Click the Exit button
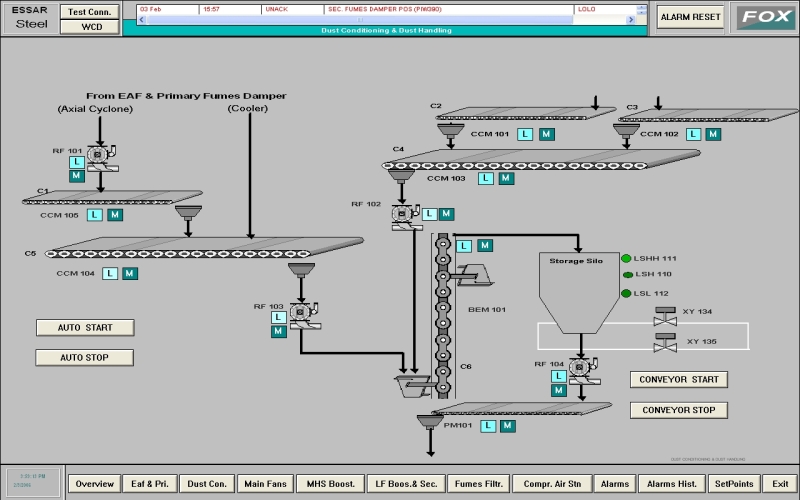Viewport: 800px width, 500px height. [780, 484]
